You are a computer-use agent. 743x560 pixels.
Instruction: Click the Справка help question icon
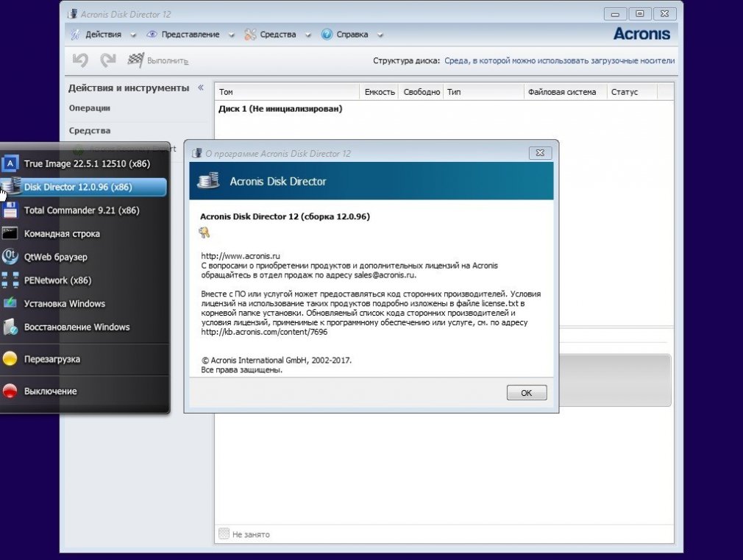click(x=327, y=35)
